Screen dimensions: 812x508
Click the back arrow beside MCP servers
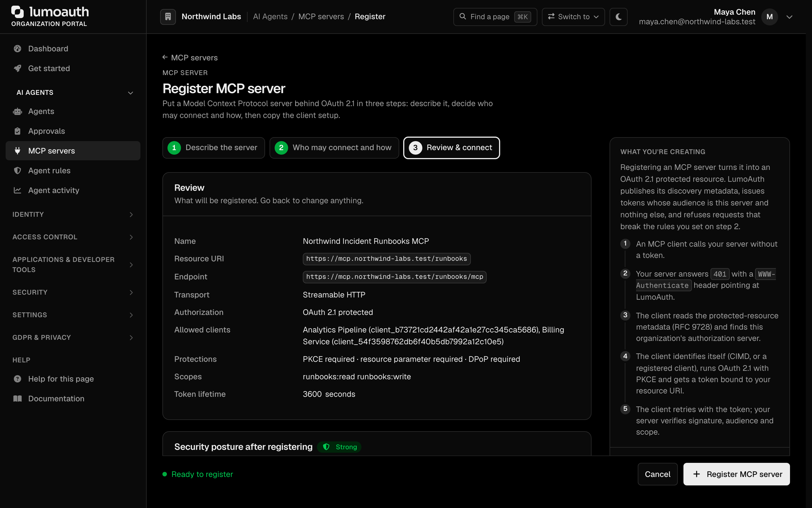165,58
